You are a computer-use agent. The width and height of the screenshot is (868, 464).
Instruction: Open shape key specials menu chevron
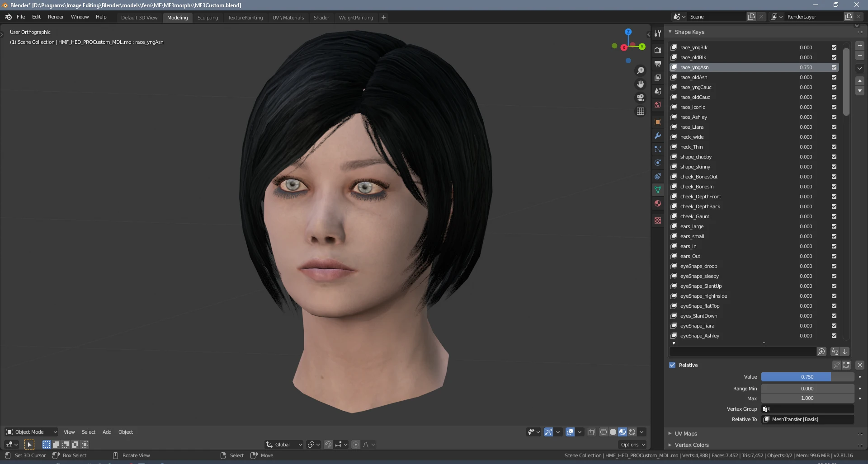pos(860,68)
